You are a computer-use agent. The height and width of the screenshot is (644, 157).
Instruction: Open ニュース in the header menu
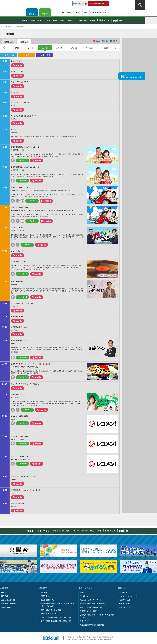point(77,13)
